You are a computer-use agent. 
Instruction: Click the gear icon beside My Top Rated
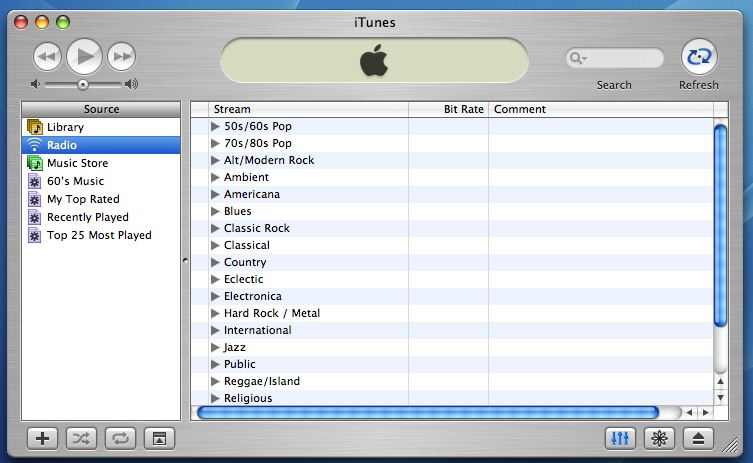click(x=34, y=199)
